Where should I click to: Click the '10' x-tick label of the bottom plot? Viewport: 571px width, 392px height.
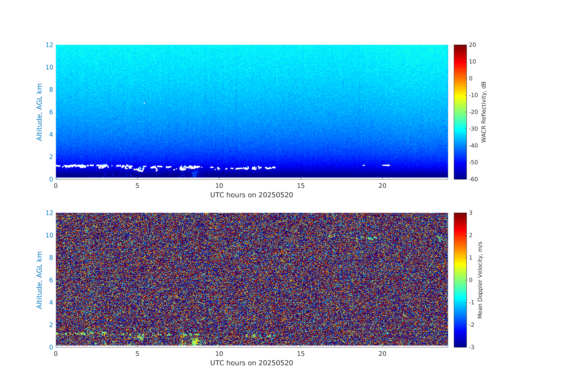coord(219,354)
